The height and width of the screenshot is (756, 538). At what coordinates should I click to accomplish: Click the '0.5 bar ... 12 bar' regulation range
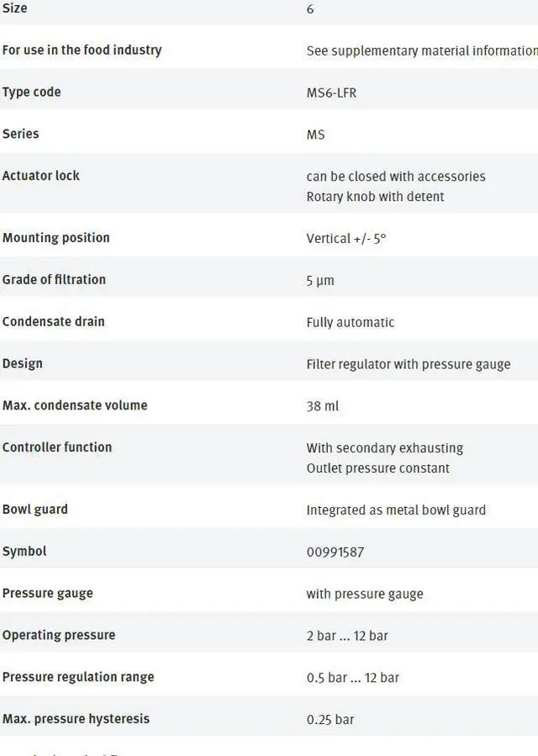[x=353, y=678]
